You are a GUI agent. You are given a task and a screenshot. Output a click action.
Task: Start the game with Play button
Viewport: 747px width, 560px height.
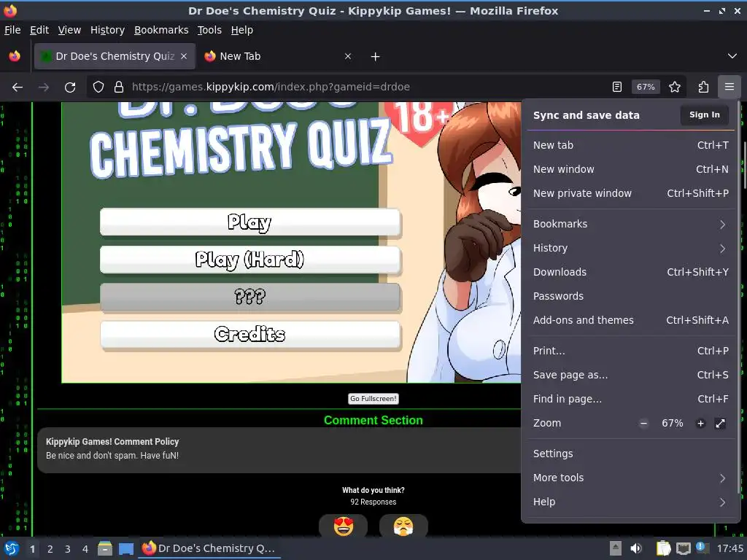[250, 222]
